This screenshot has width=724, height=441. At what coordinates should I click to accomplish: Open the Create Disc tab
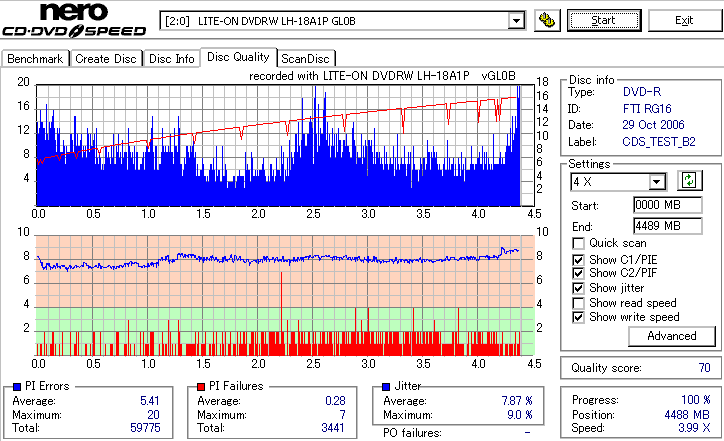pos(106,59)
